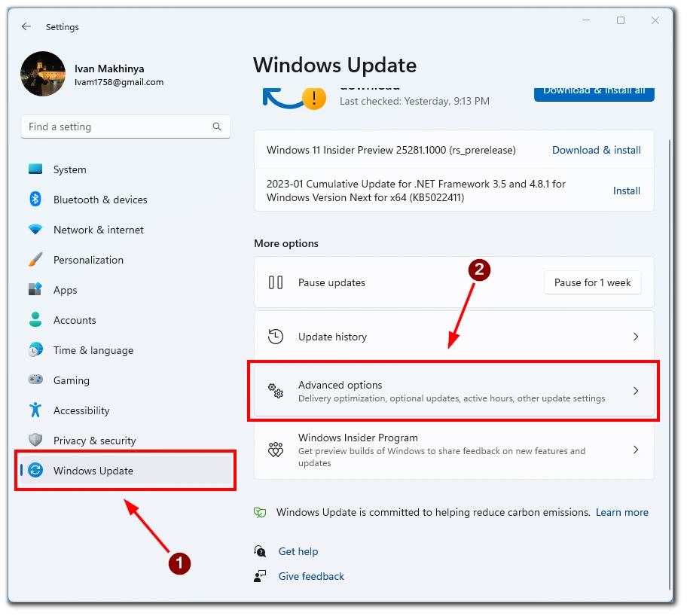The width and height of the screenshot is (687, 616).
Task: Click the Accounts person icon
Action: point(35,319)
